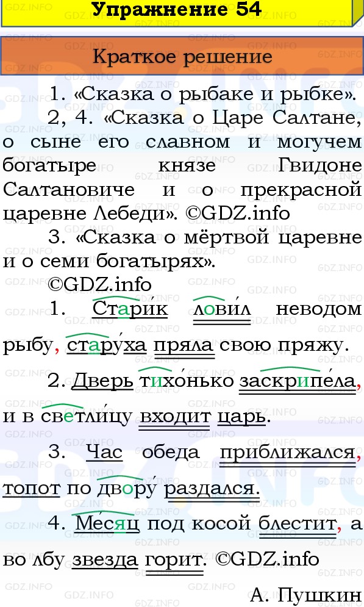Click the underlined word 'царь'

pyautogui.click(x=241, y=417)
